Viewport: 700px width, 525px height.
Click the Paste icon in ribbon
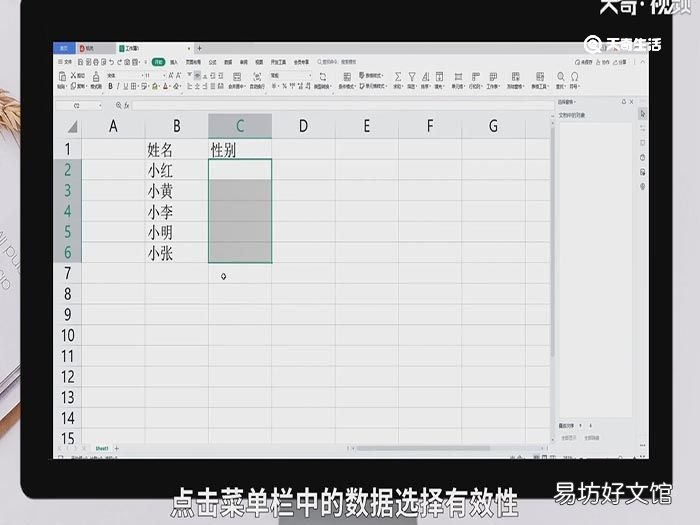62,76
